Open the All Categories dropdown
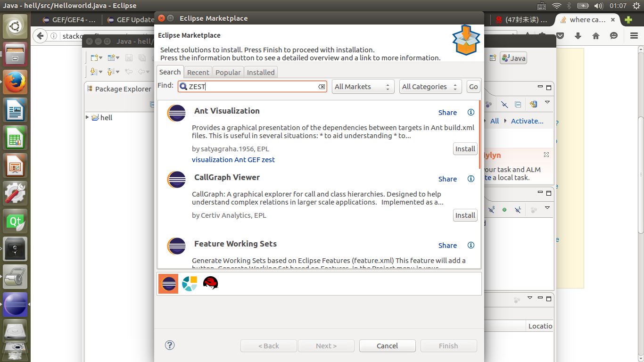Image resolution: width=644 pixels, height=362 pixels. pos(430,87)
